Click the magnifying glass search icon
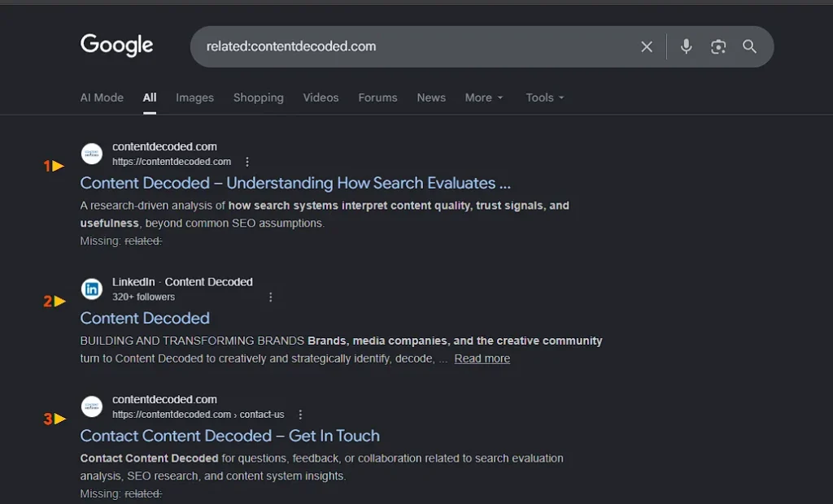The image size is (833, 504). click(x=749, y=46)
